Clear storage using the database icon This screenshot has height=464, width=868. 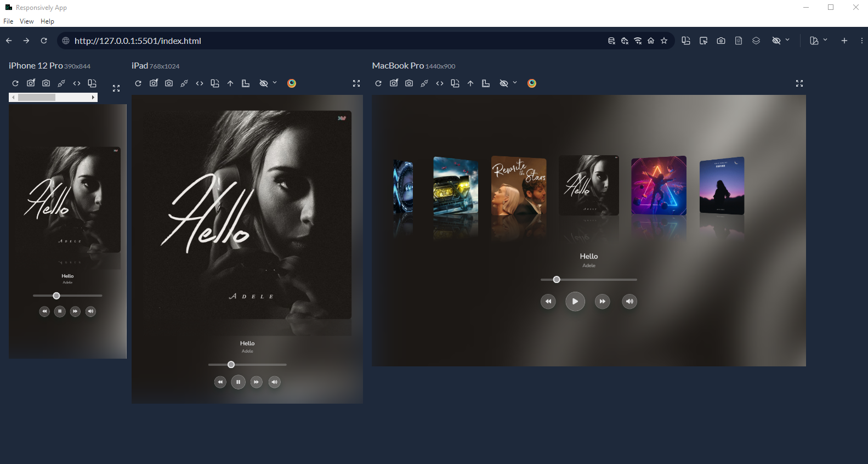tap(611, 41)
